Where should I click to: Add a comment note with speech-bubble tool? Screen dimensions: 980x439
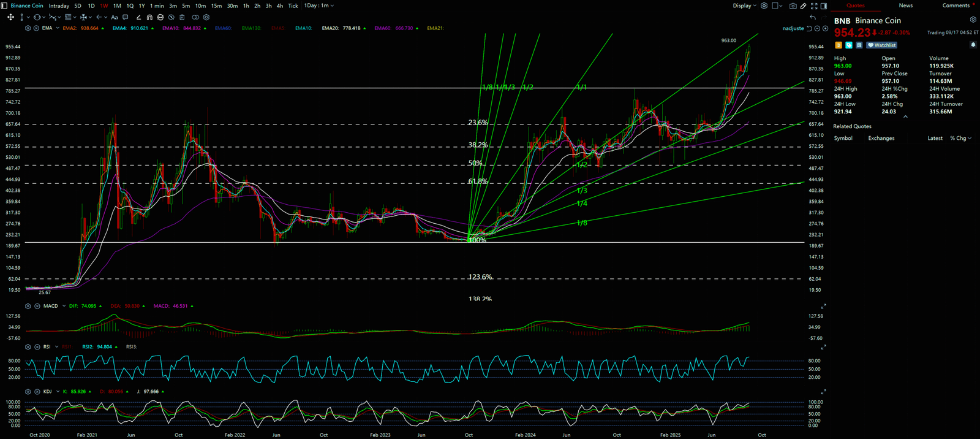[x=126, y=17]
